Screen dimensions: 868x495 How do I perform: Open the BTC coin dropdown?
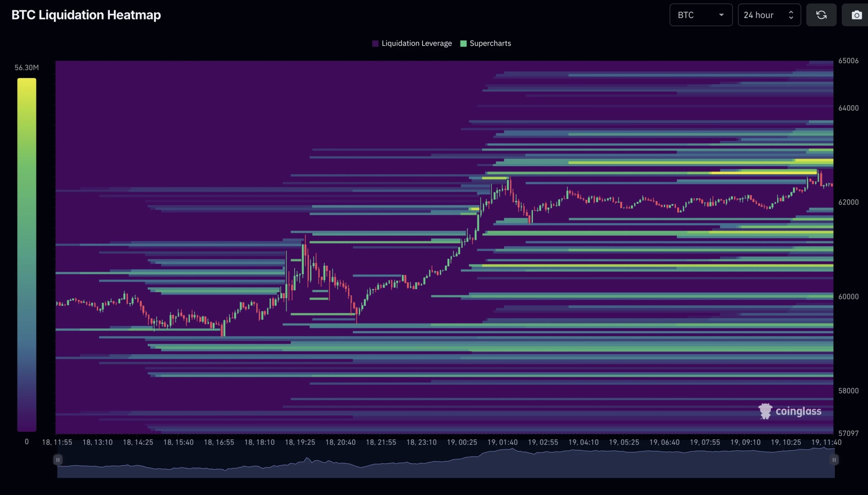pos(701,15)
